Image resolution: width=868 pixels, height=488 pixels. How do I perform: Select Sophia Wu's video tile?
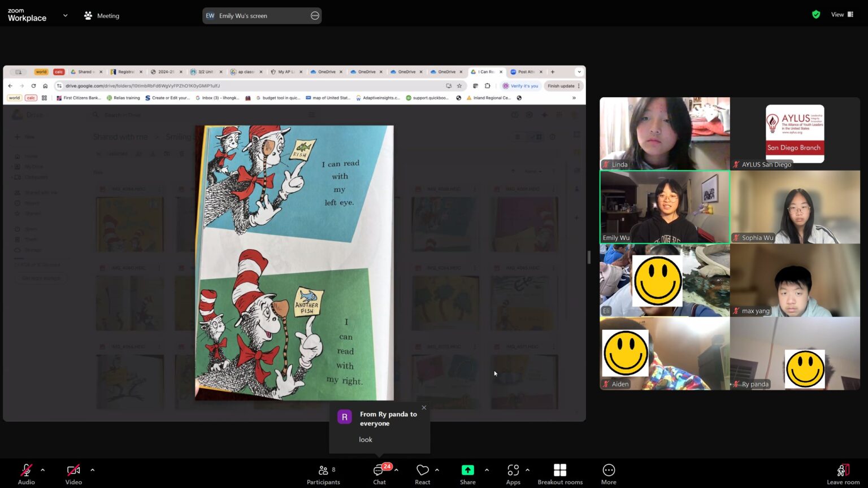(x=795, y=207)
